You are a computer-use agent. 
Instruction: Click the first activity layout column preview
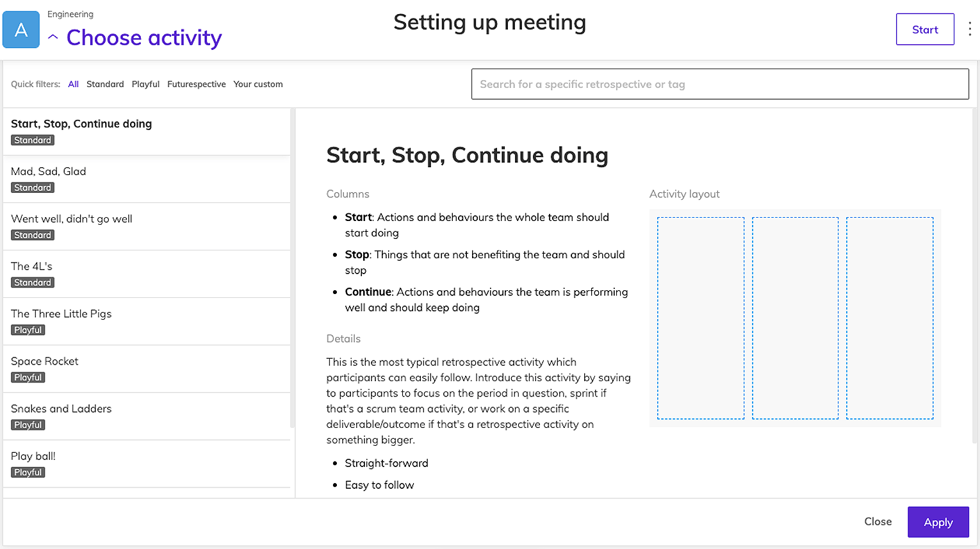point(701,318)
